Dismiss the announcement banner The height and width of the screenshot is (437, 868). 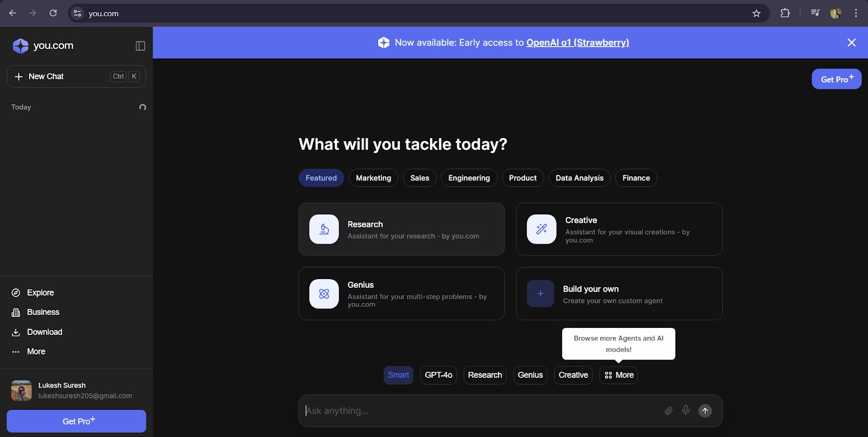pos(852,42)
